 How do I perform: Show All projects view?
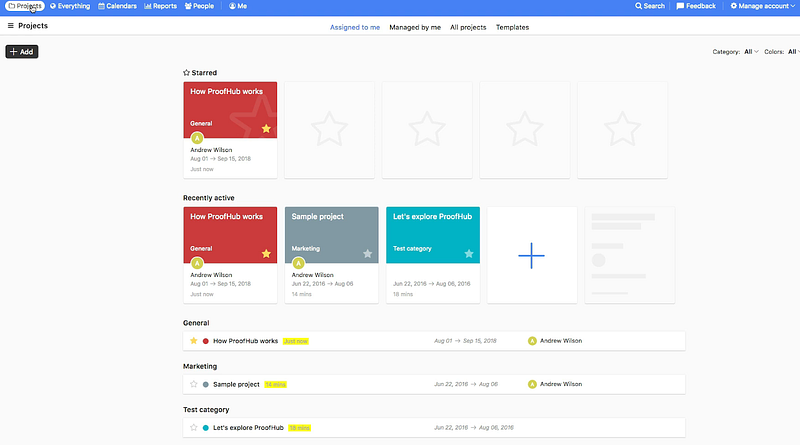click(468, 28)
